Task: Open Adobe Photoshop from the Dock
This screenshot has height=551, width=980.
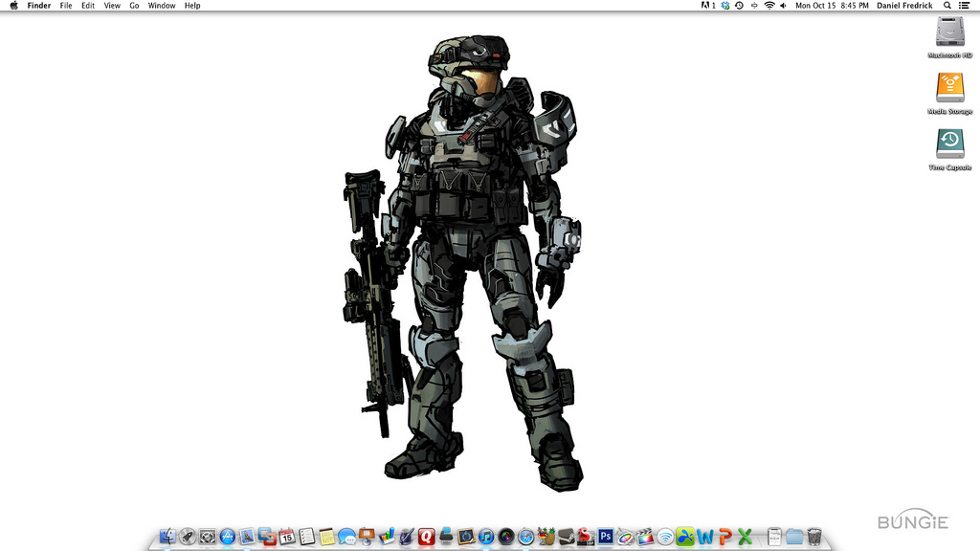Action: point(606,536)
